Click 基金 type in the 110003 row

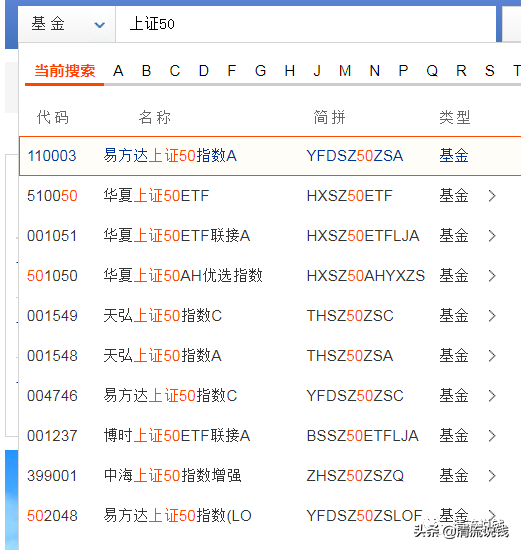(454, 156)
